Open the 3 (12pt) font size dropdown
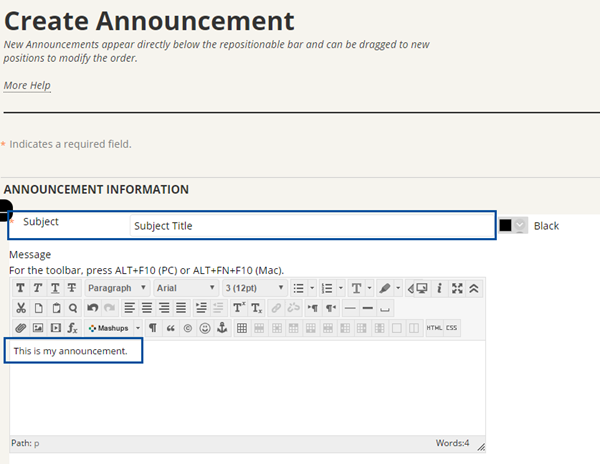Image resolution: width=600 pixels, height=464 pixels. click(x=254, y=288)
